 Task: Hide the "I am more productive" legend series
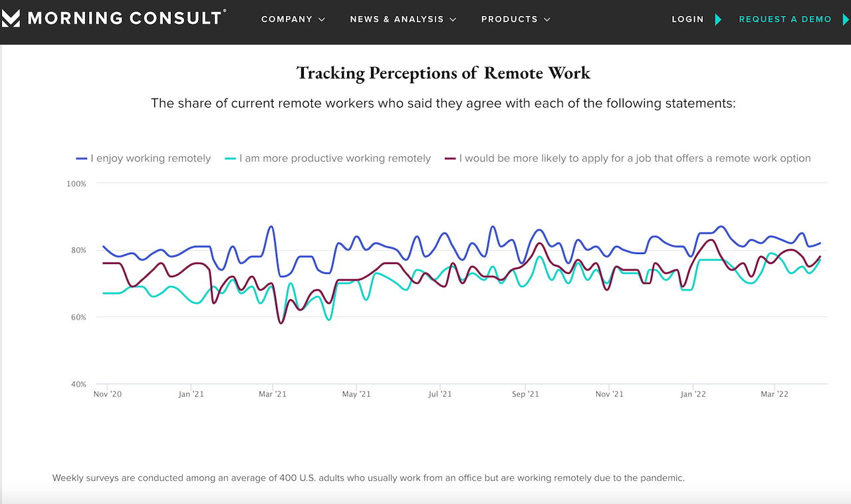point(334,158)
